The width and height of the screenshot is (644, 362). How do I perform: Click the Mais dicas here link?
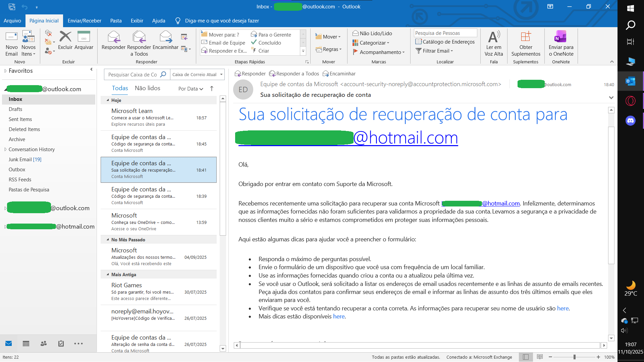pyautogui.click(x=338, y=316)
